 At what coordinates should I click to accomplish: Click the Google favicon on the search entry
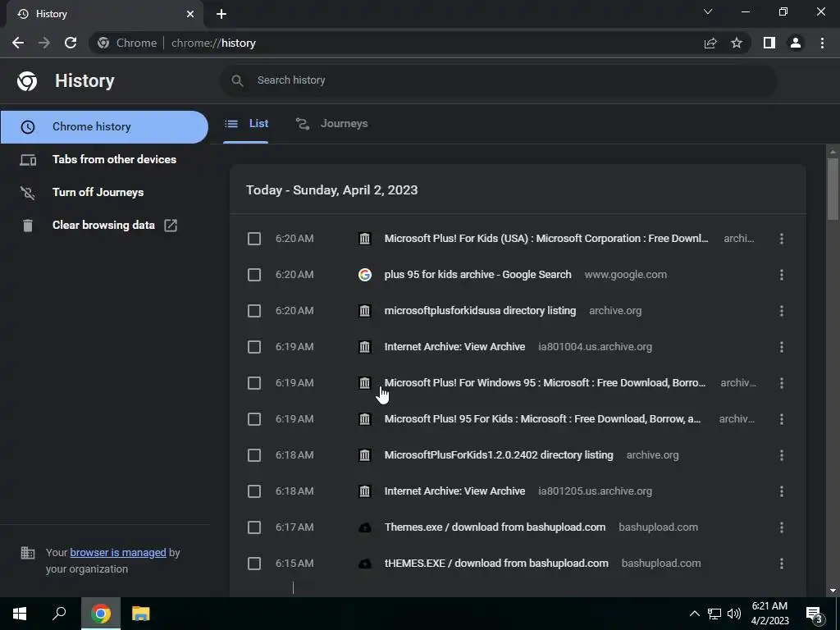pyautogui.click(x=365, y=275)
